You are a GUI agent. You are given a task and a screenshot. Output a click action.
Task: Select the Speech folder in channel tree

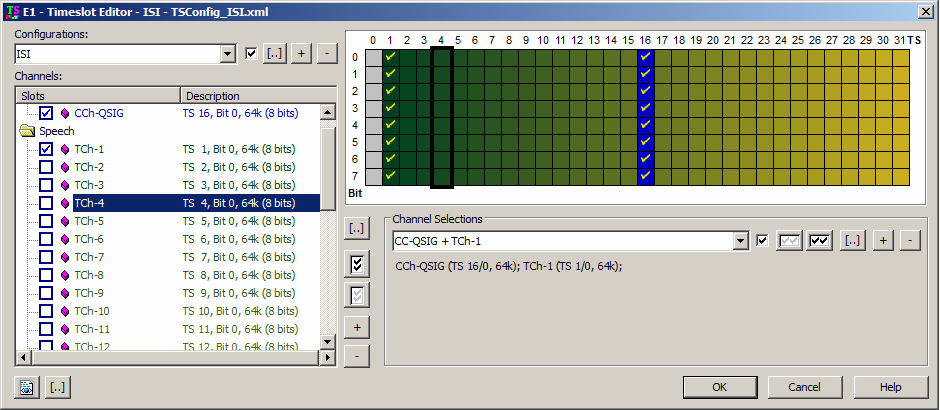56,131
